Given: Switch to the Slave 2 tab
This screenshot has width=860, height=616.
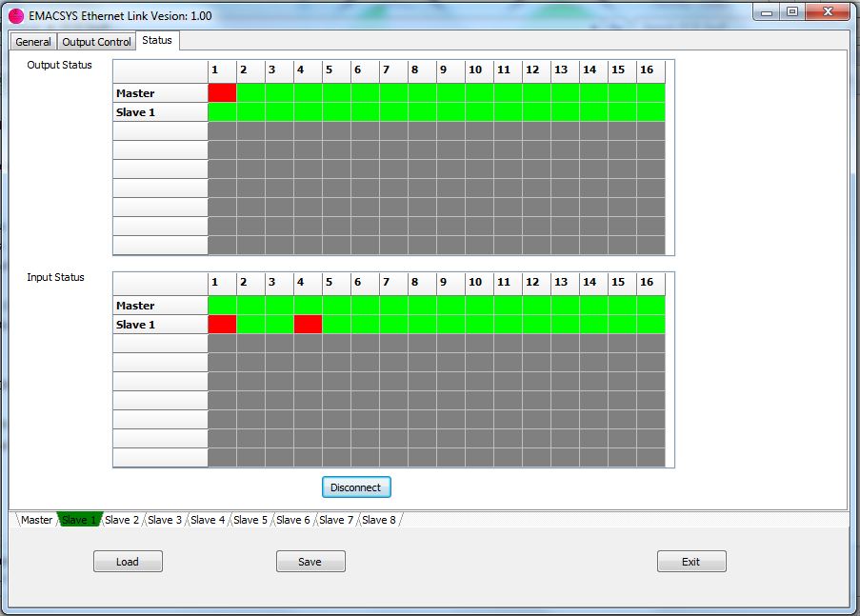Looking at the screenshot, I should point(122,520).
